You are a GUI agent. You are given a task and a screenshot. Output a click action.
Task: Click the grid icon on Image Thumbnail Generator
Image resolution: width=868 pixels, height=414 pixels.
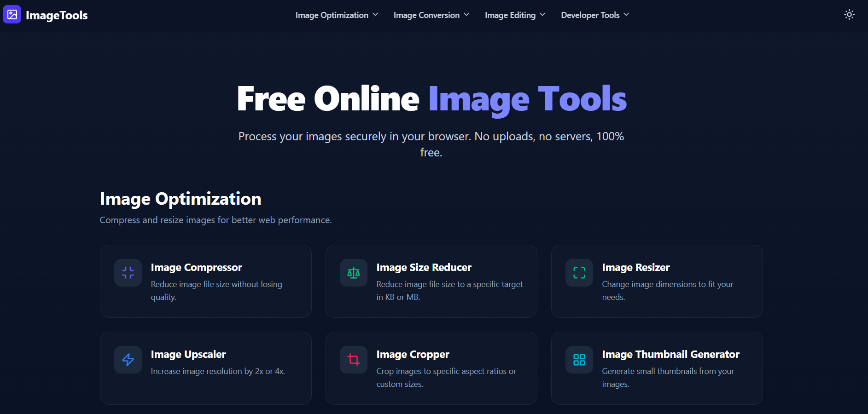click(x=578, y=359)
